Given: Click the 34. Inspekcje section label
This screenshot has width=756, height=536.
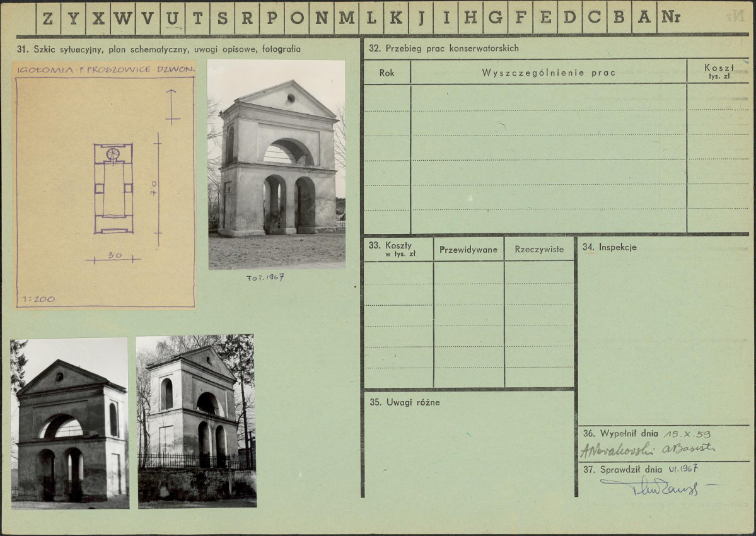Looking at the screenshot, I should coord(610,247).
